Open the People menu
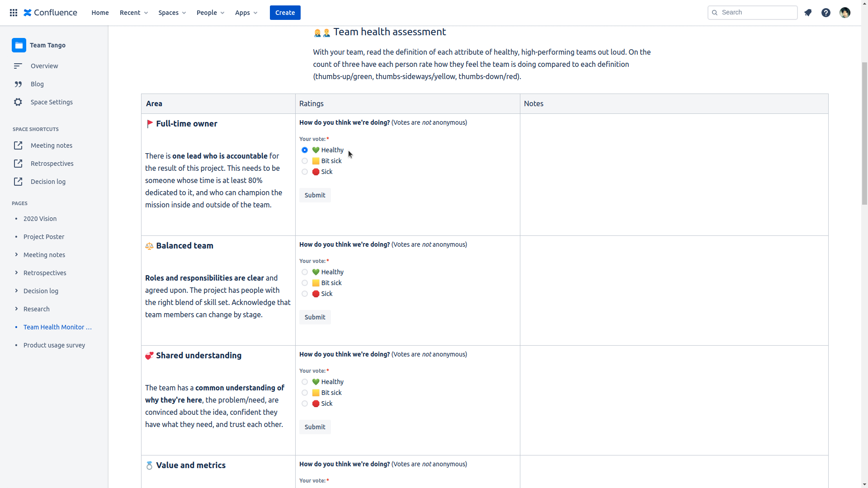Screen dimensions: 868x488 (210, 13)
